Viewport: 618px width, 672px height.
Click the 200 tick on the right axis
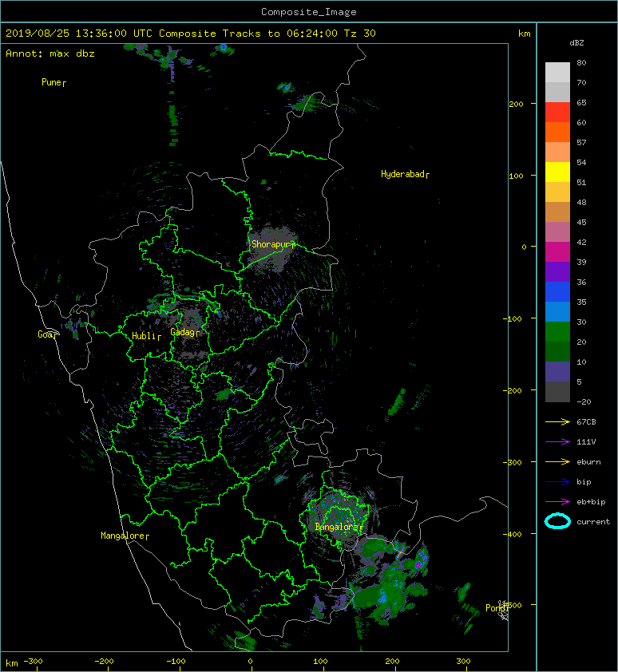(516, 104)
